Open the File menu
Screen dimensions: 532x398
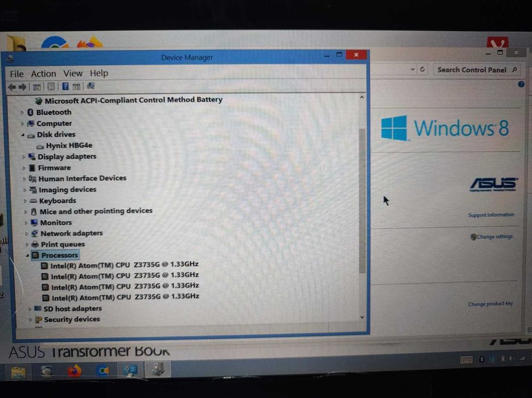[x=17, y=74]
